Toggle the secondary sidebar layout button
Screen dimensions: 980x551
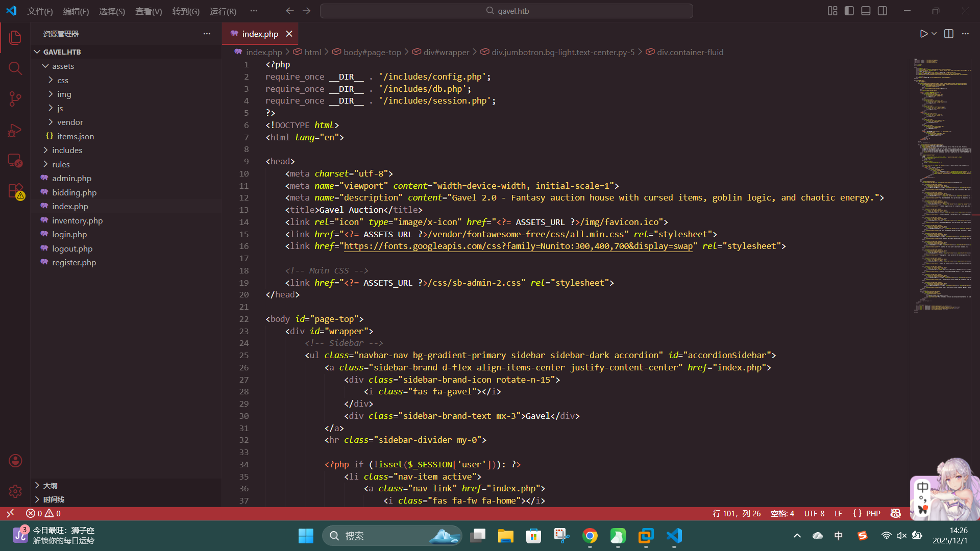coord(883,11)
